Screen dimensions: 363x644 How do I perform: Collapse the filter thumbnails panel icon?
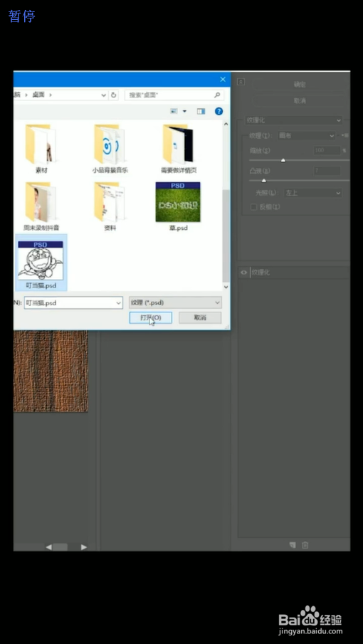click(241, 82)
